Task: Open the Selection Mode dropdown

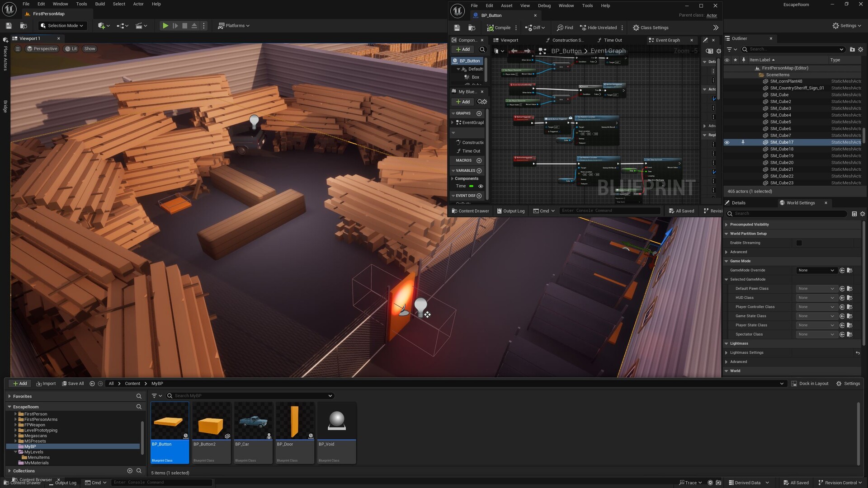Action: pos(62,26)
